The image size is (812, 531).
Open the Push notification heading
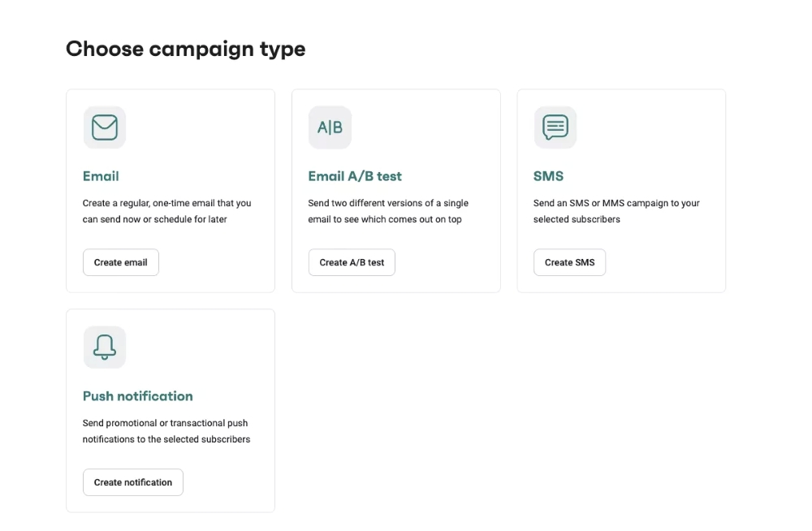coord(137,395)
